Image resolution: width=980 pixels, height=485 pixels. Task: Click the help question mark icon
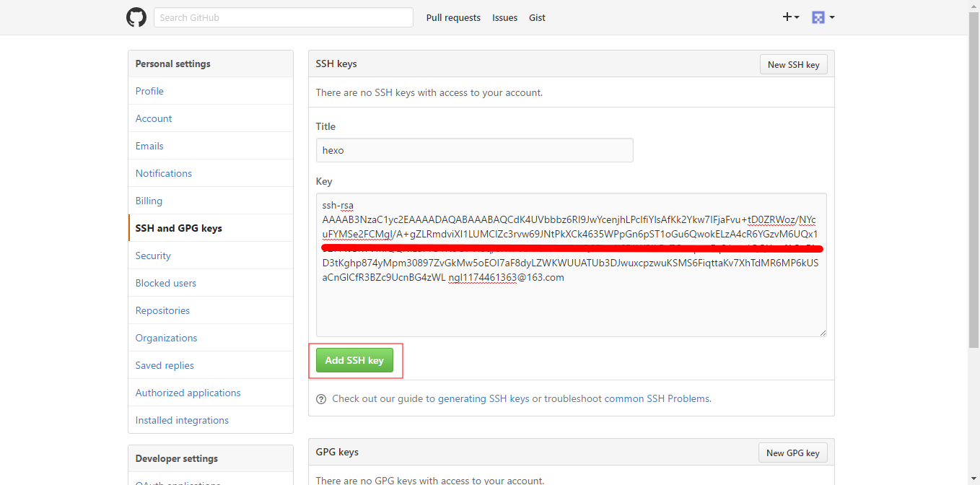tap(321, 398)
